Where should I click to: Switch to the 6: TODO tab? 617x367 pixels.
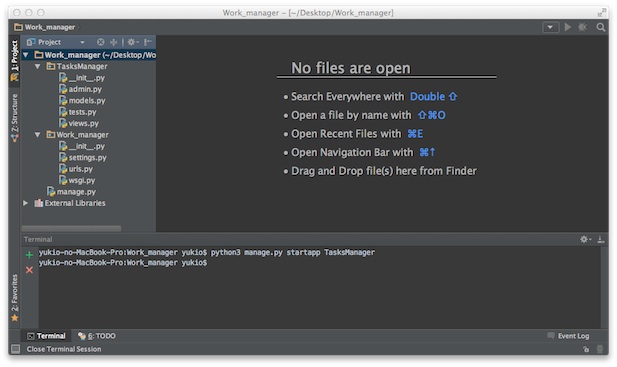97,336
